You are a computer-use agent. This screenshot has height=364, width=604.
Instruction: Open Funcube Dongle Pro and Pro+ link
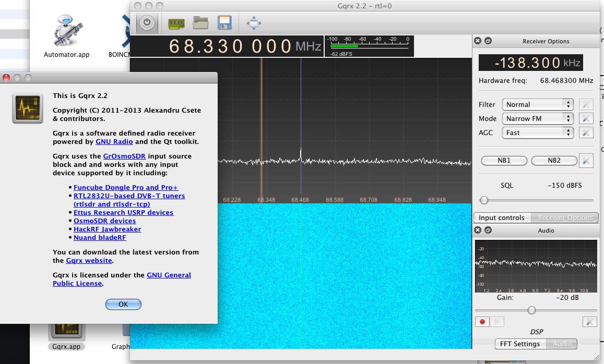(126, 187)
